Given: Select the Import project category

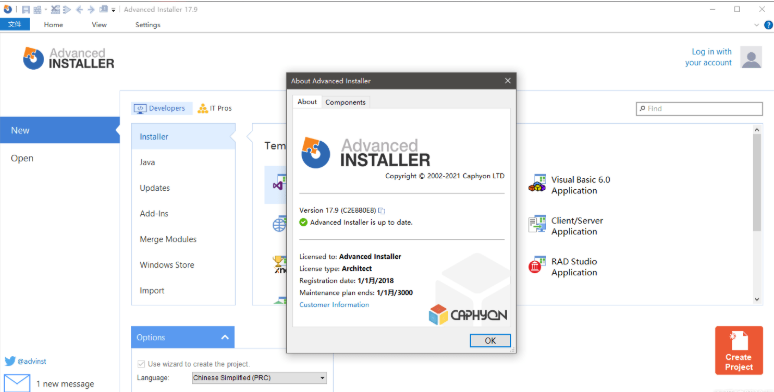Looking at the screenshot, I should [x=183, y=290].
